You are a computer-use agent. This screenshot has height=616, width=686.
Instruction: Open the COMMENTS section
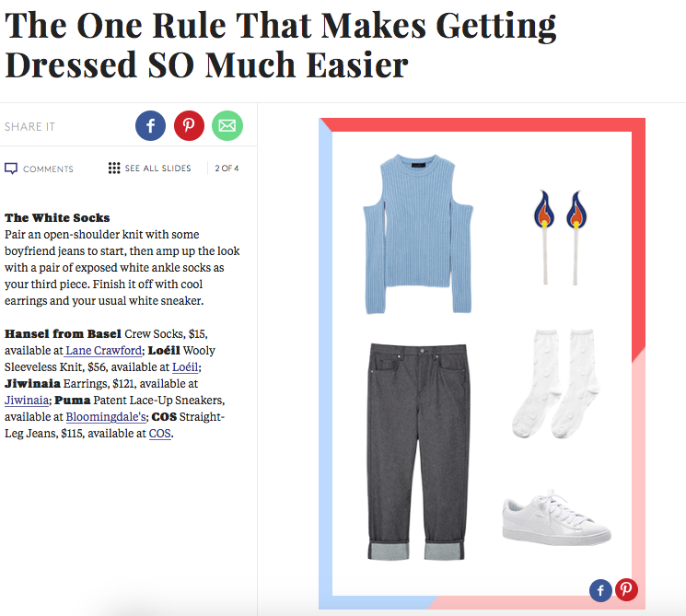coord(48,169)
